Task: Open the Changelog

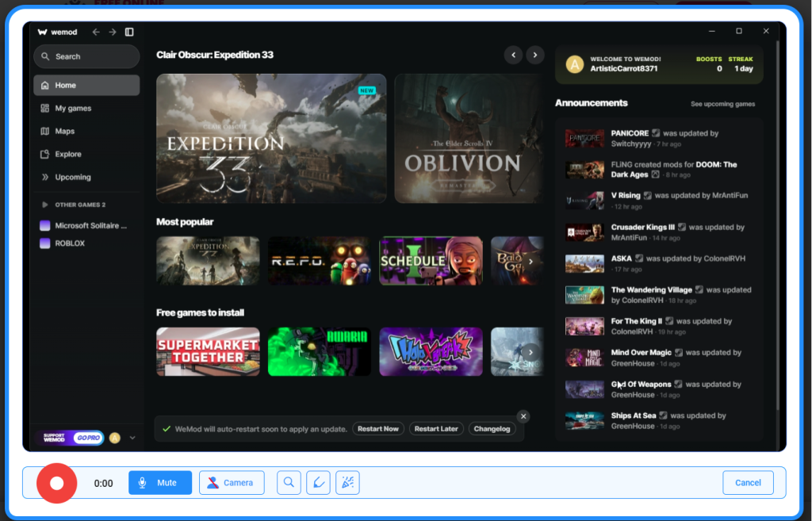Action: coord(492,429)
